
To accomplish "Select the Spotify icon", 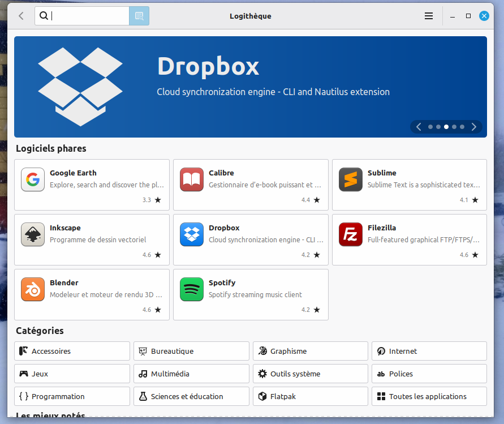I will click(191, 289).
